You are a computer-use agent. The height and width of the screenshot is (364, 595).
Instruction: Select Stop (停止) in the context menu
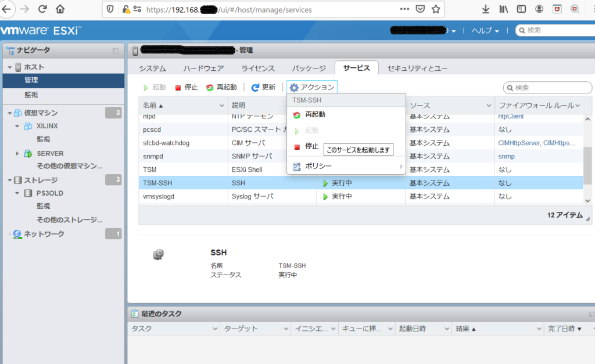coord(311,146)
